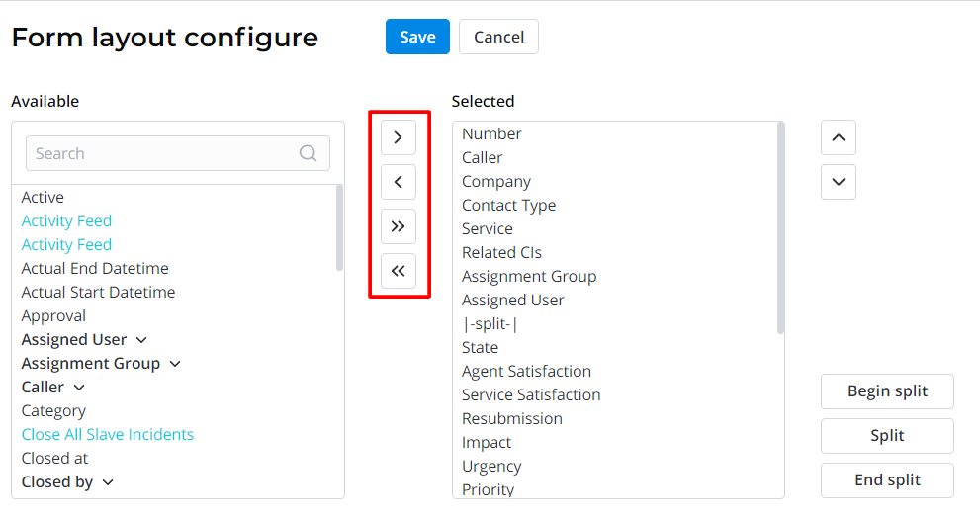Move selected field down with arrow button

838,182
